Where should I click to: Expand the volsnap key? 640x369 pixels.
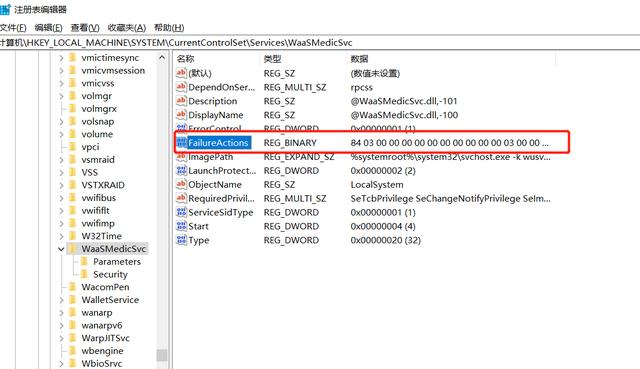click(x=61, y=122)
